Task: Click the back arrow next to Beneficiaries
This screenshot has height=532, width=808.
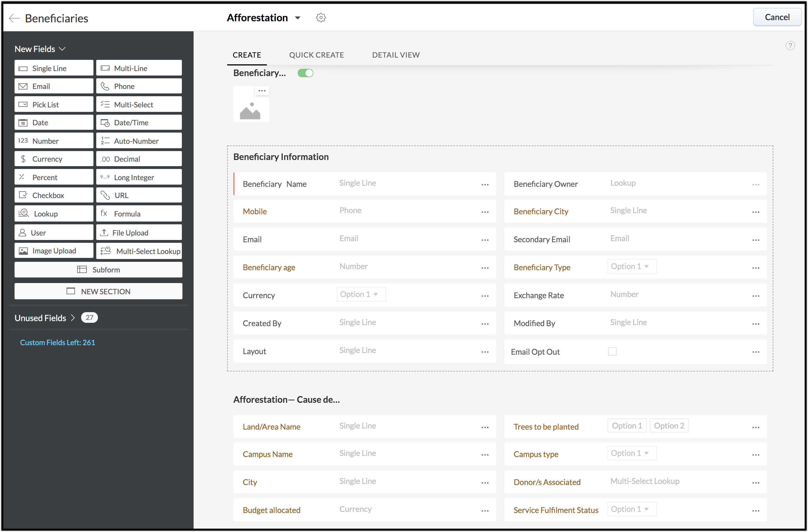Action: click(14, 18)
